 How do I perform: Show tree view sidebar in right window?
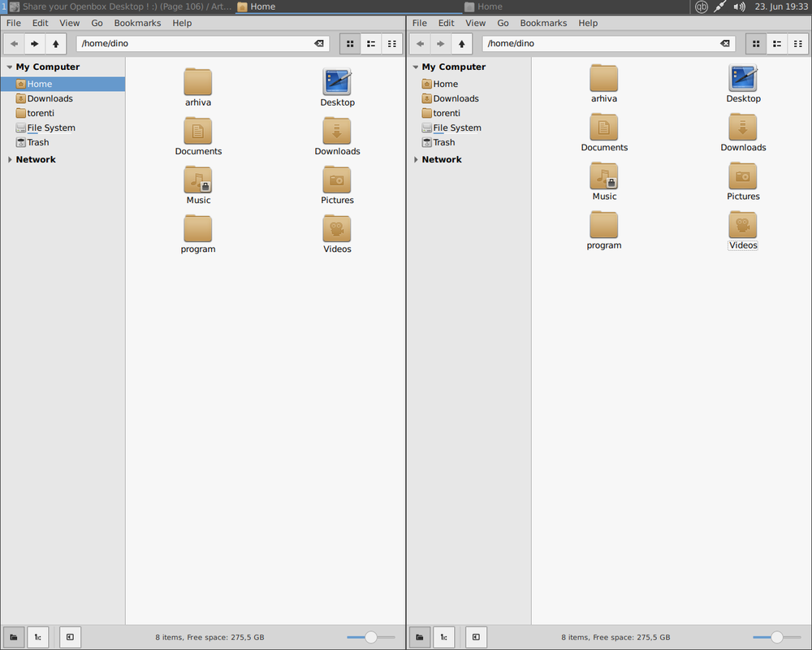point(444,637)
